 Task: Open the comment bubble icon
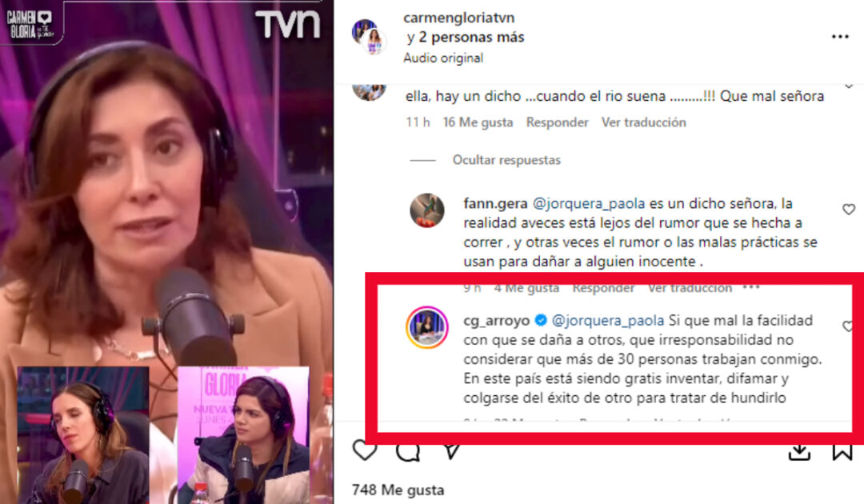(408, 452)
